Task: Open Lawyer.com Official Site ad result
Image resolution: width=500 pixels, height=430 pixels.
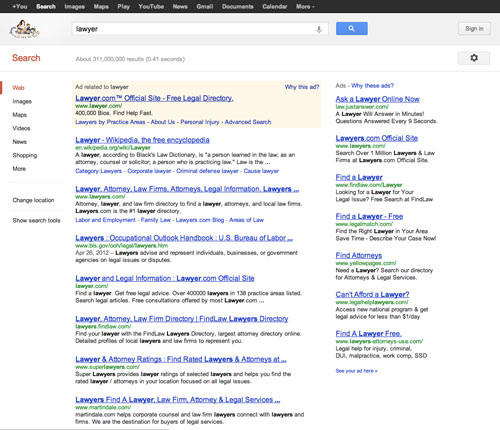Action: (154, 98)
